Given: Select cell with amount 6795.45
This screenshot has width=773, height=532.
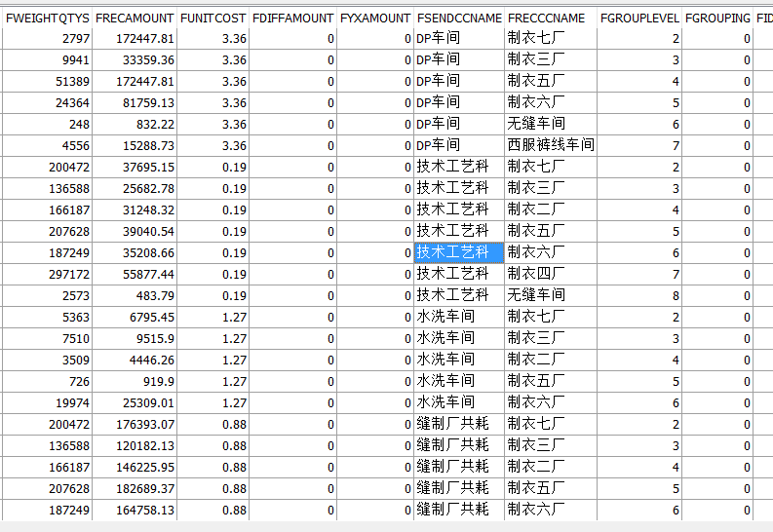Looking at the screenshot, I should (x=135, y=318).
